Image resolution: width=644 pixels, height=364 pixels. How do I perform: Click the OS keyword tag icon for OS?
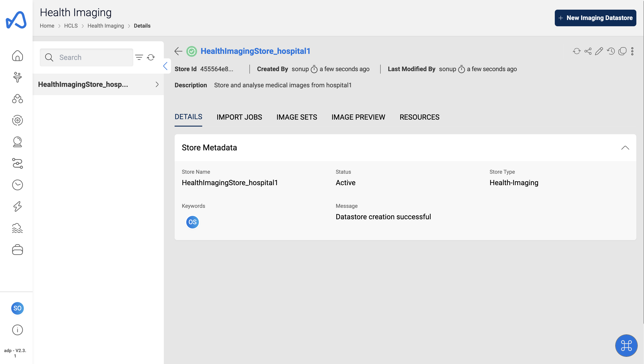pyautogui.click(x=192, y=222)
